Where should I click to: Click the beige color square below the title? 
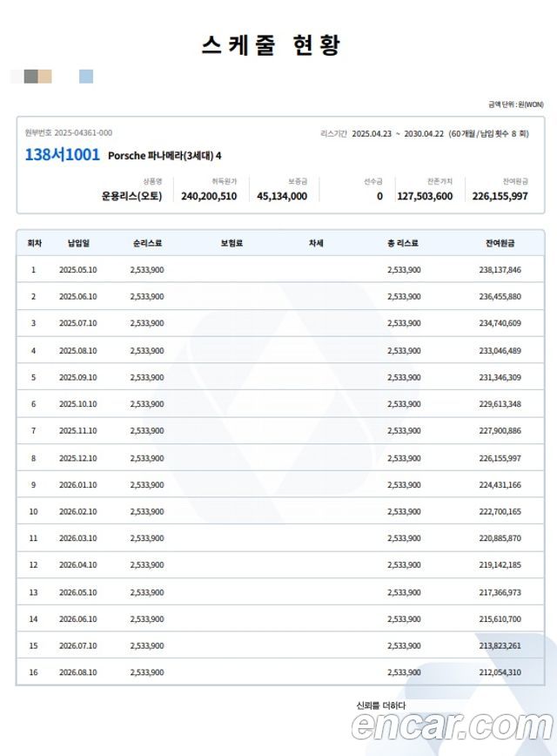[x=44, y=77]
